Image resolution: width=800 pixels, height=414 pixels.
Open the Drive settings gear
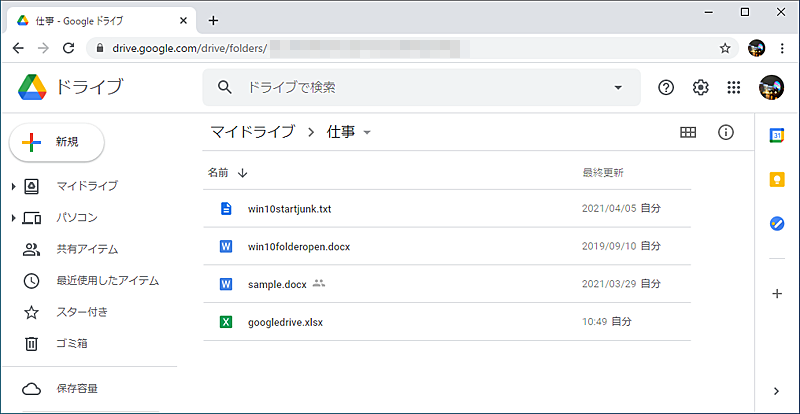[700, 88]
